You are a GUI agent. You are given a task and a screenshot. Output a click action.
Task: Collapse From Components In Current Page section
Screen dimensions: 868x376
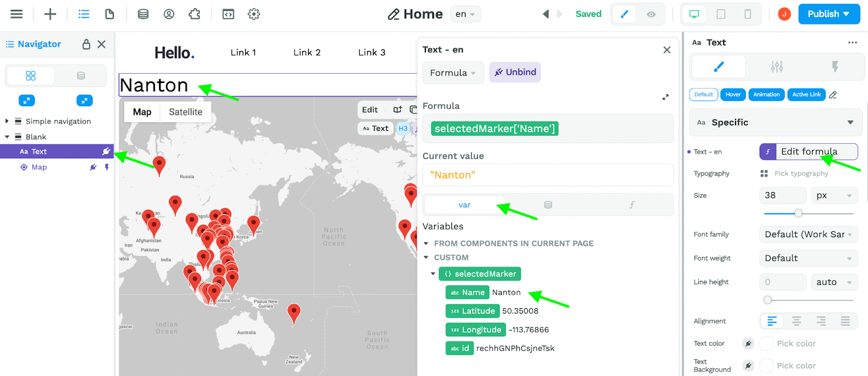click(x=426, y=244)
